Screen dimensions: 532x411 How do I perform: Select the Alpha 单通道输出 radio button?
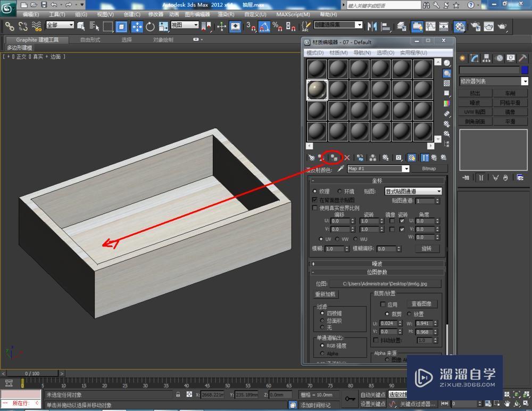tap(322, 354)
